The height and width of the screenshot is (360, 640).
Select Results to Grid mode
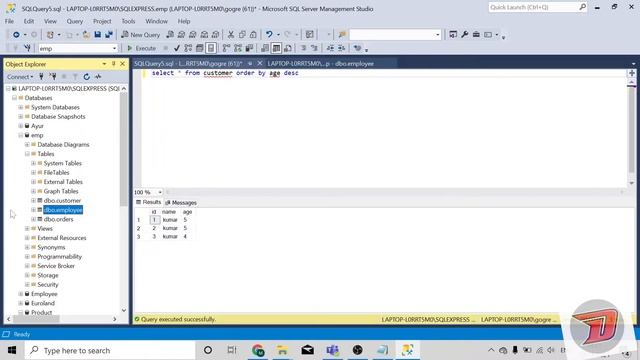click(x=276, y=48)
